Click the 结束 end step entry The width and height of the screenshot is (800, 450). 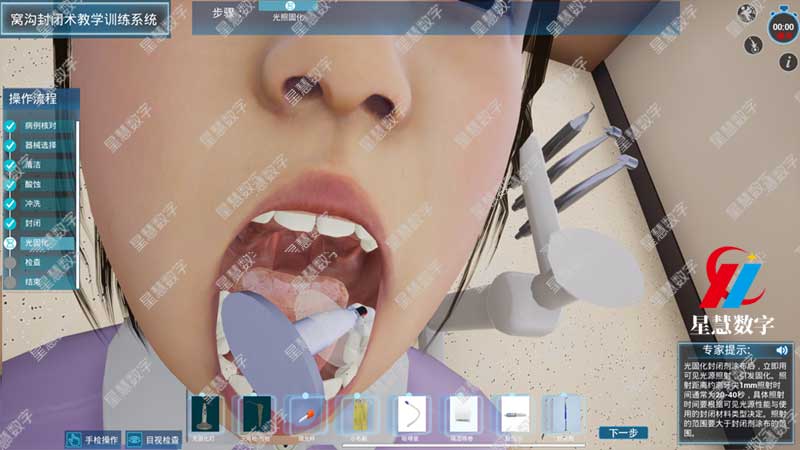point(33,282)
